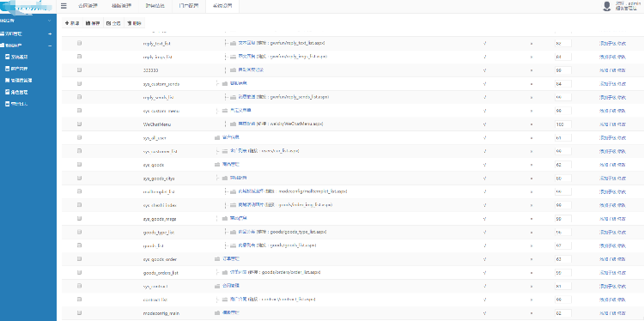Check the modeconfig_main row checkbox
Image resolution: width=644 pixels, height=321 pixels.
79,312
